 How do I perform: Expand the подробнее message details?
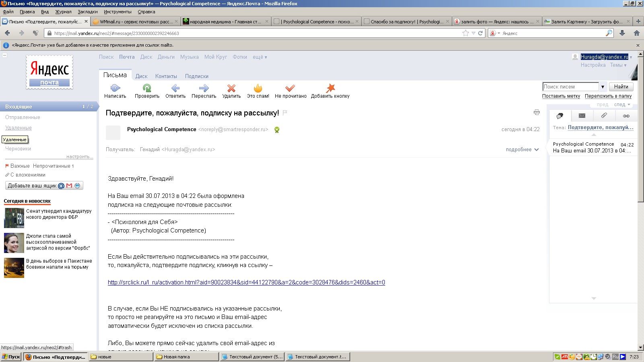[x=522, y=150]
